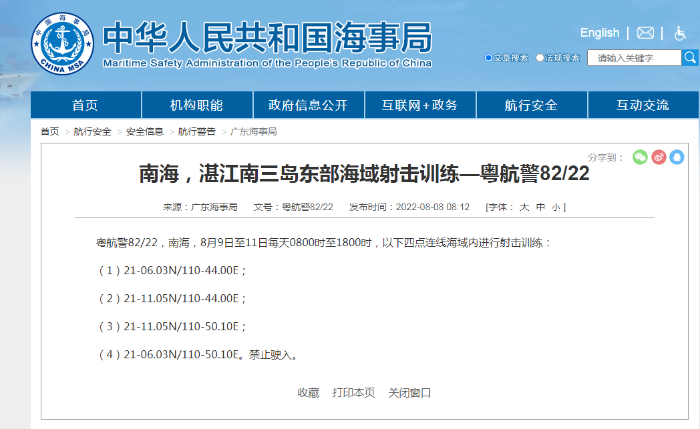
Task: Select the 法规搜索 radio button
Action: [x=540, y=58]
